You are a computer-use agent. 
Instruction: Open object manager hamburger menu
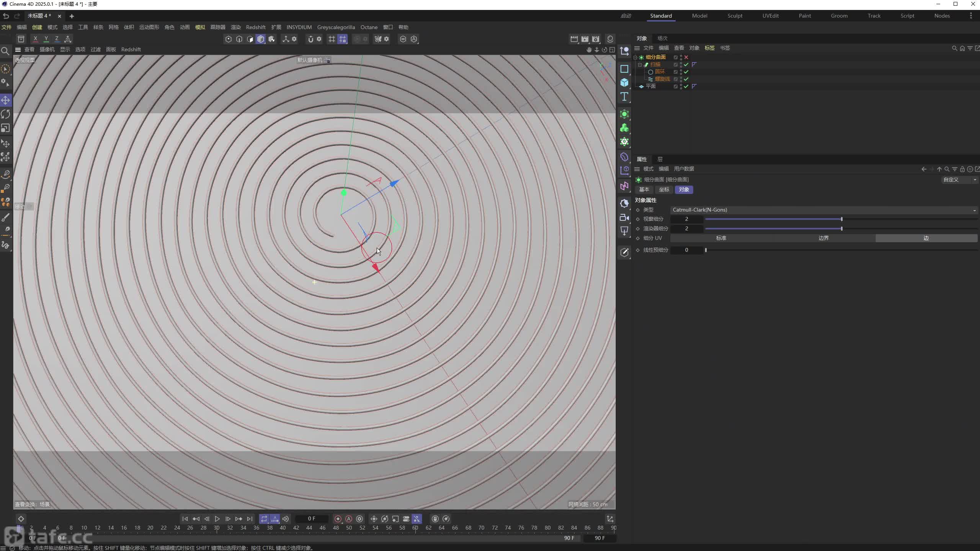tap(637, 48)
